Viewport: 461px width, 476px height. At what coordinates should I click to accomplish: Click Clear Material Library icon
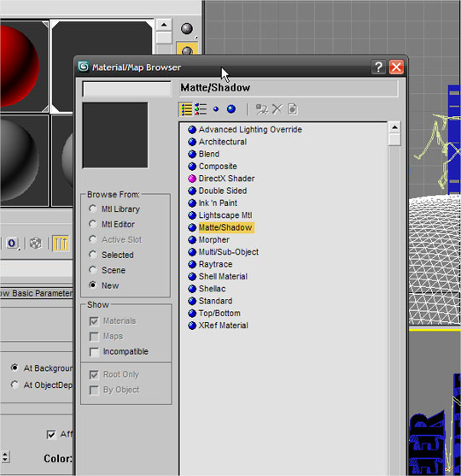point(292,109)
